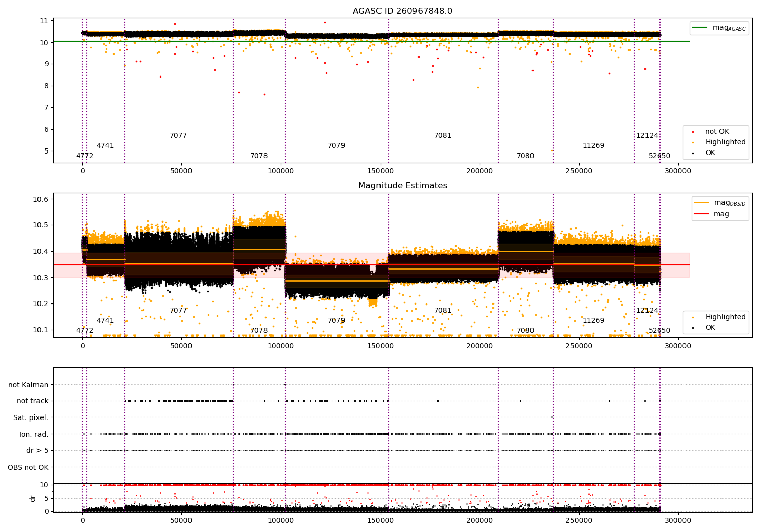Viewport: 760px width, 532px height.
Task: Click y-axis tick 10 on the dr plot
Action: (44, 485)
